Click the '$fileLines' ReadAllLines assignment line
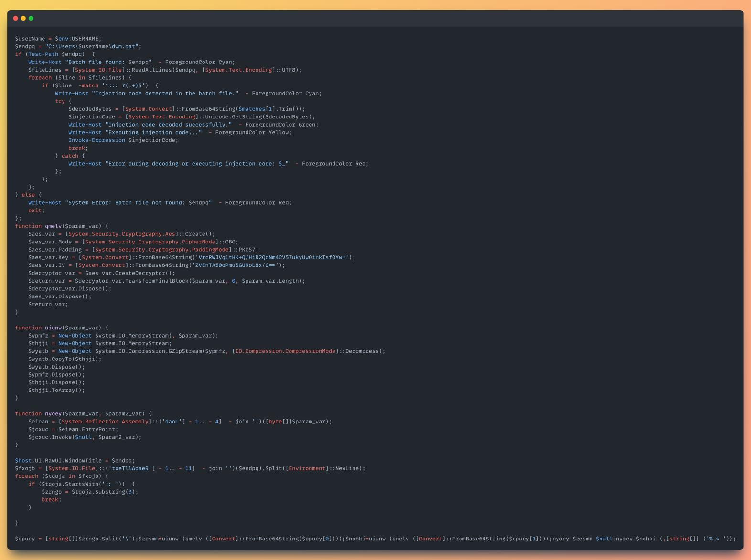This screenshot has height=560, width=751. [x=165, y=70]
